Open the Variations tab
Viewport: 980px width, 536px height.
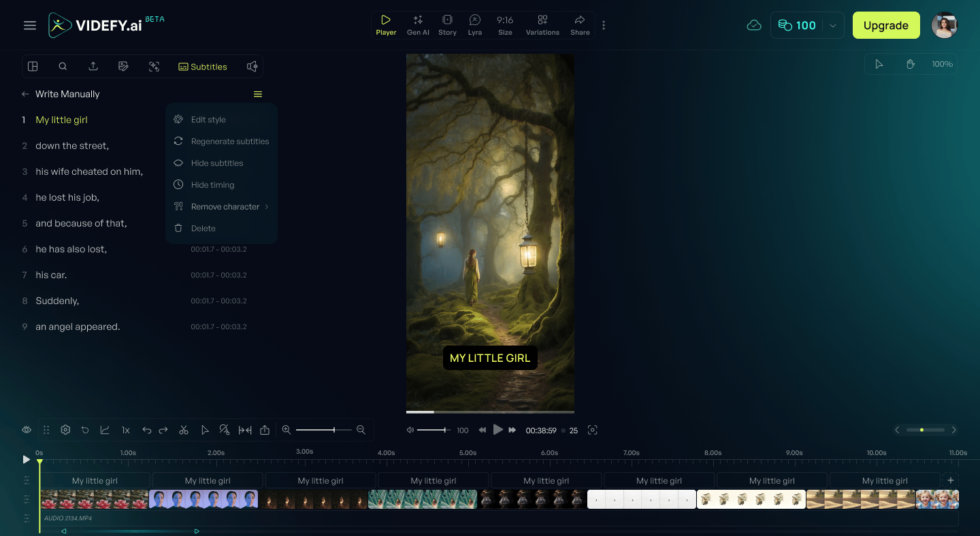[x=542, y=25]
